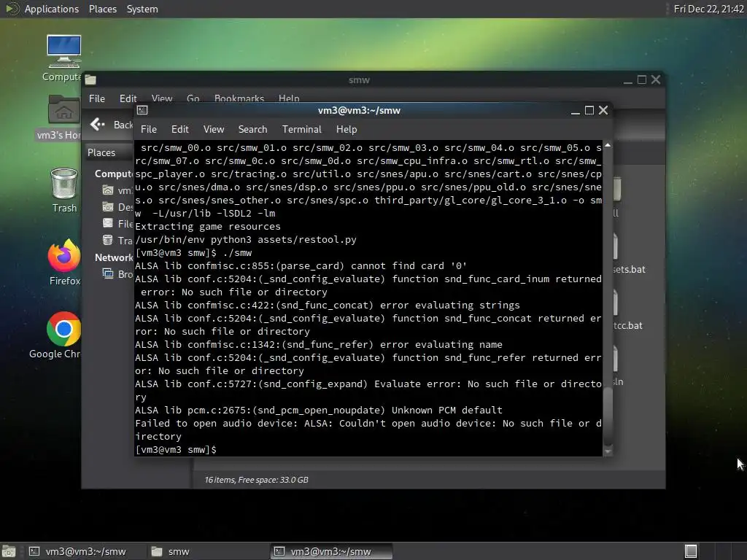Click the desktop menu logo icon at top-left
747x560 pixels.
point(12,9)
